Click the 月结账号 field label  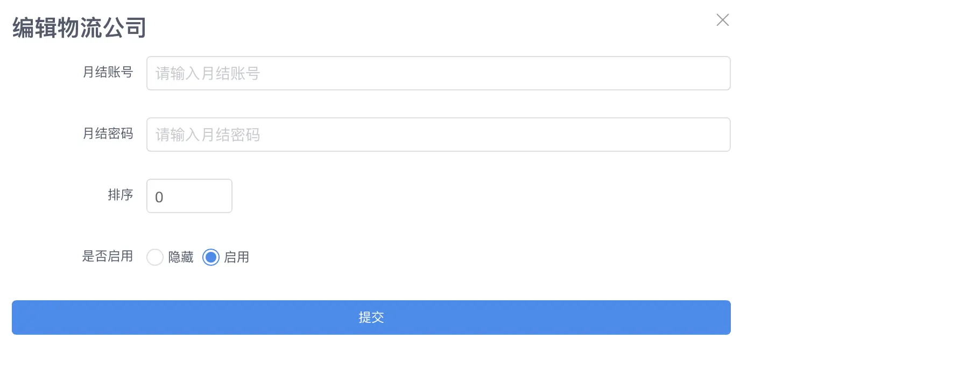pos(108,72)
